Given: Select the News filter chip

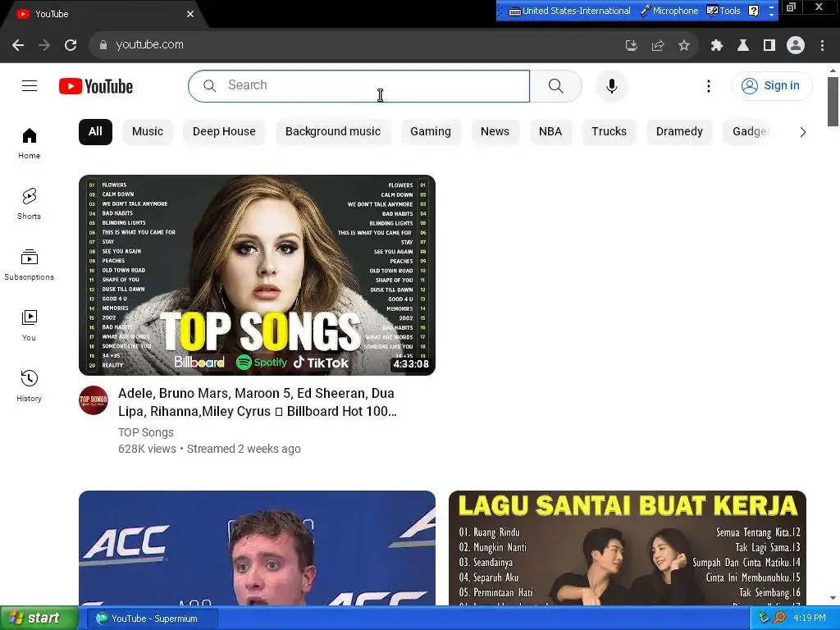Looking at the screenshot, I should click(495, 132).
